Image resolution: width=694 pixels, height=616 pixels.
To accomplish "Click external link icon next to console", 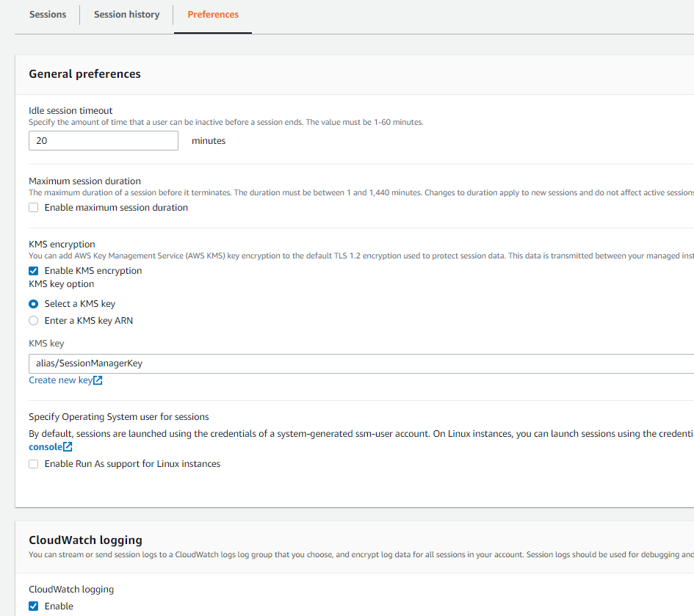I will tap(68, 447).
